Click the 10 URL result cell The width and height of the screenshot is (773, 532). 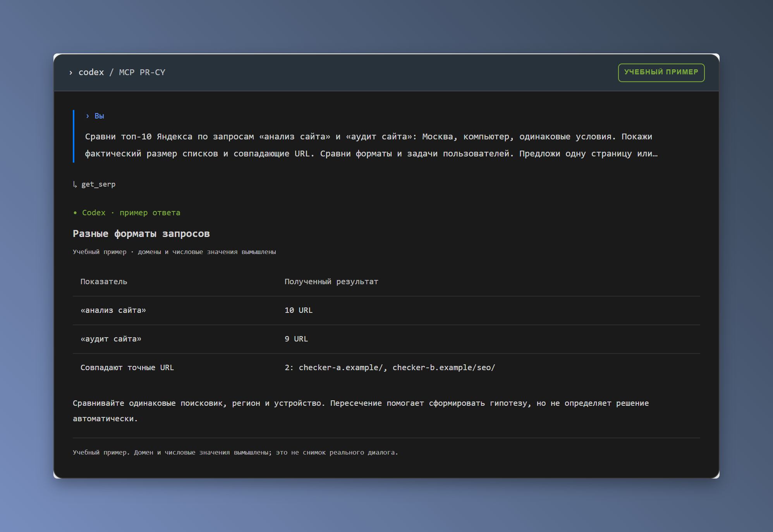299,310
